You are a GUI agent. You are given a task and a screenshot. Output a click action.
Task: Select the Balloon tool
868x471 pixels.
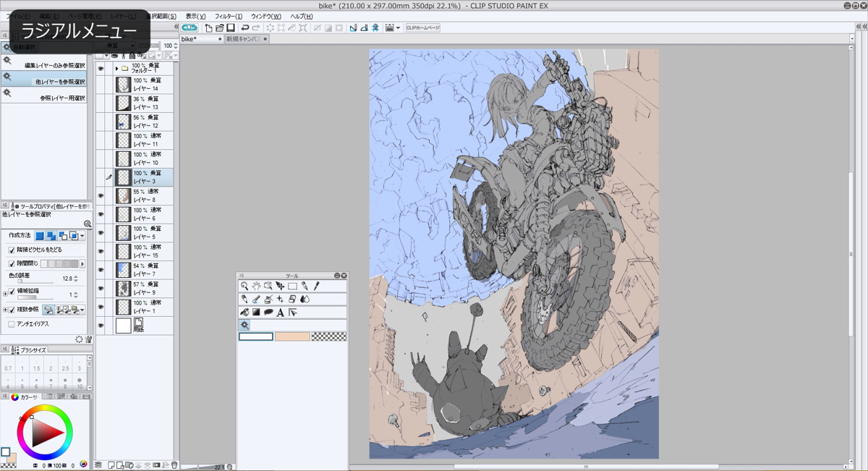pyautogui.click(x=268, y=313)
